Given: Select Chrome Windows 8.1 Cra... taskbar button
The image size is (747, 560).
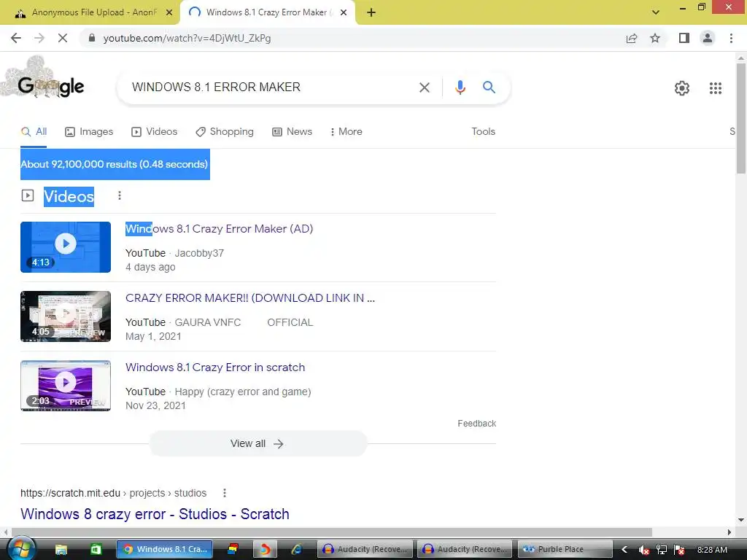Looking at the screenshot, I should tap(164, 550).
